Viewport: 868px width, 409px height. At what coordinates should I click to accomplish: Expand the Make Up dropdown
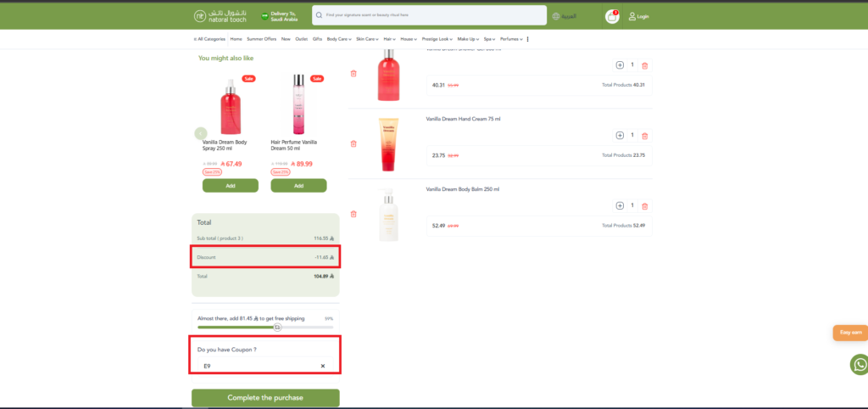tap(468, 39)
